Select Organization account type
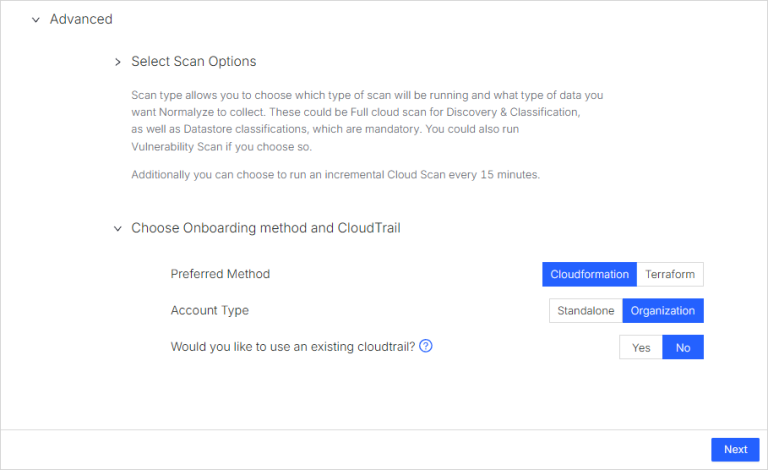Image resolution: width=768 pixels, height=470 pixels. pyautogui.click(x=663, y=311)
